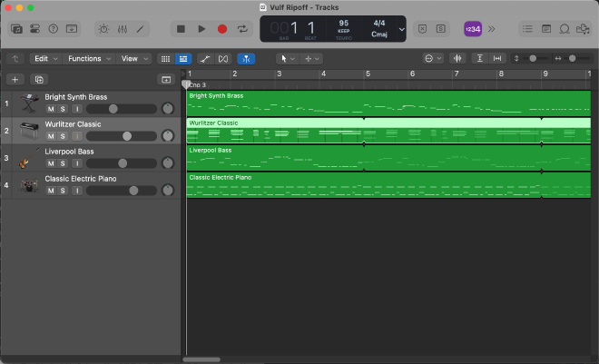Open the View menu in tracks area
This screenshot has width=599, height=364.
pos(134,59)
